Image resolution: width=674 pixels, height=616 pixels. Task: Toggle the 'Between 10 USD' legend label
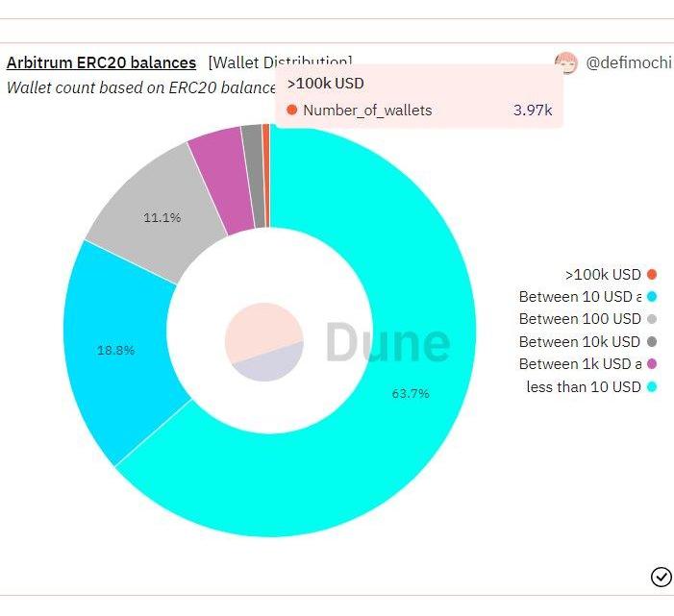(x=579, y=297)
